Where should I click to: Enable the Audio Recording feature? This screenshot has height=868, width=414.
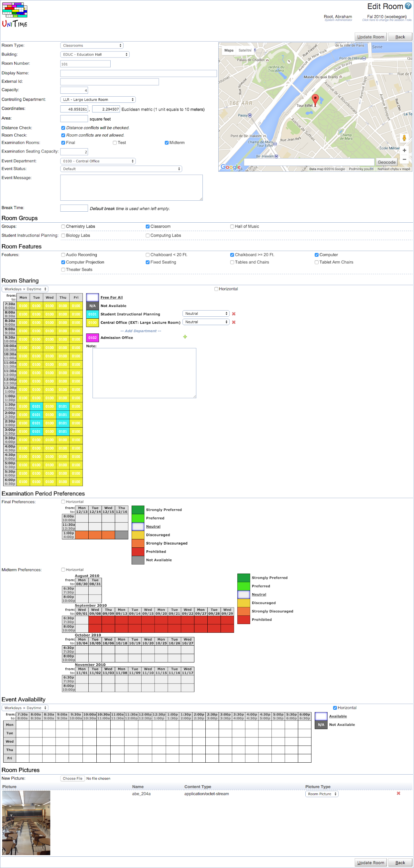click(63, 255)
